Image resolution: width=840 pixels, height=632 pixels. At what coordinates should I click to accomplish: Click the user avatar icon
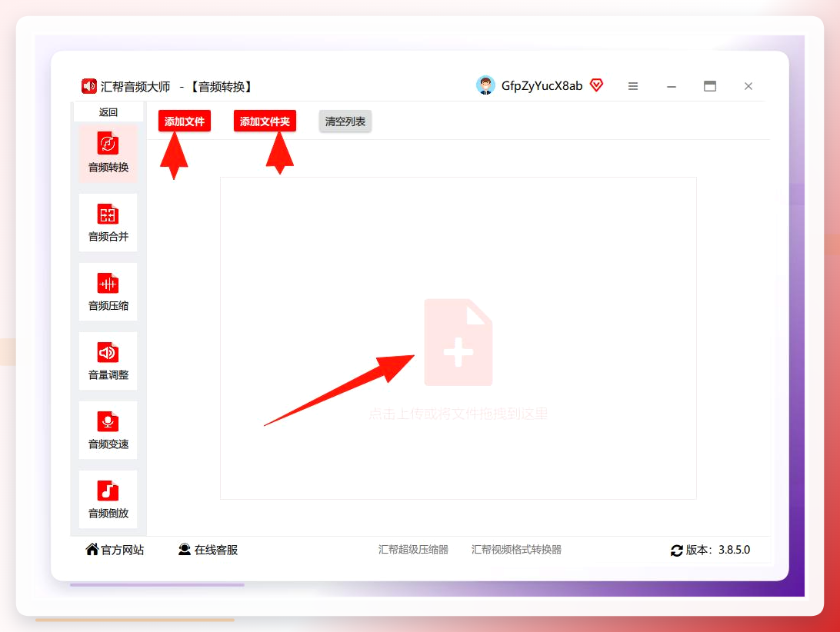tap(485, 85)
